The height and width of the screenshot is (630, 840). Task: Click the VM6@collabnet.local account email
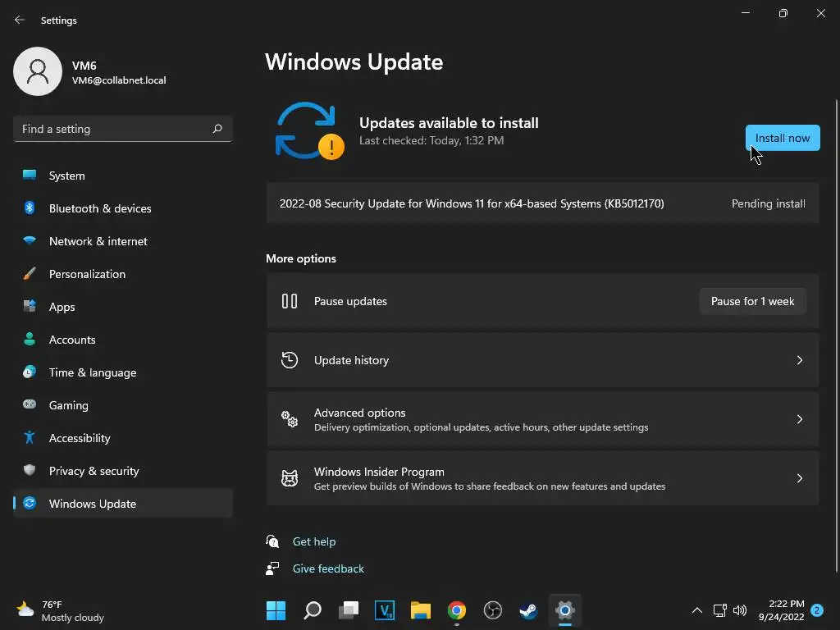(x=119, y=80)
